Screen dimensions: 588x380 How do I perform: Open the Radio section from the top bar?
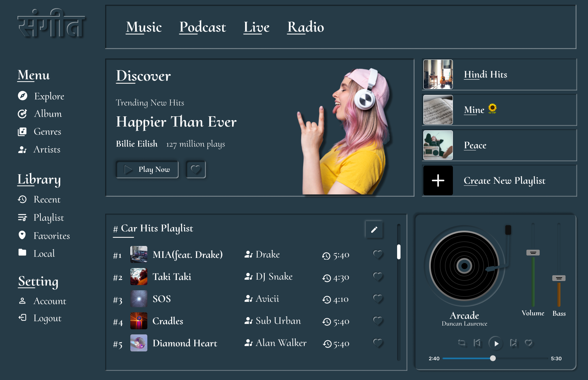pyautogui.click(x=306, y=27)
